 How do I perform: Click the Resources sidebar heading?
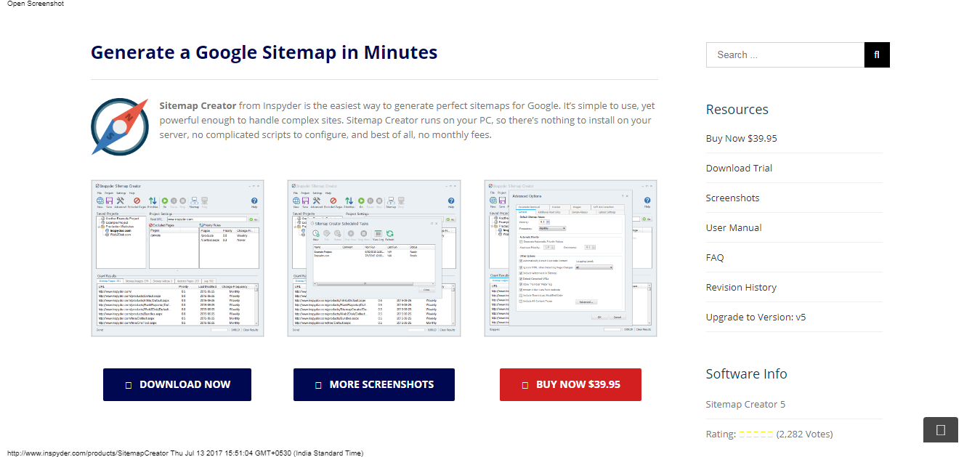[x=737, y=109]
